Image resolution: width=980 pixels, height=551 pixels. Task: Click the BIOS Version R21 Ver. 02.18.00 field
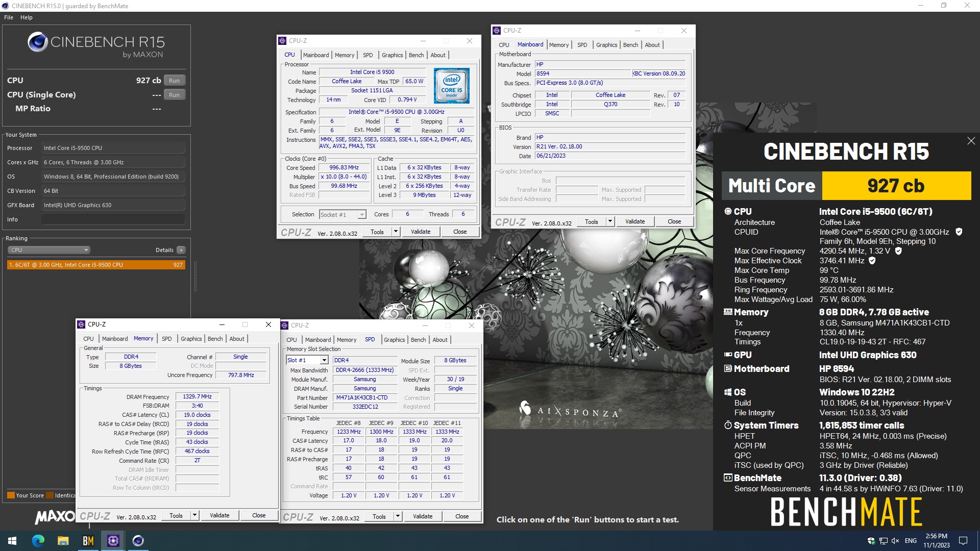[x=610, y=146]
